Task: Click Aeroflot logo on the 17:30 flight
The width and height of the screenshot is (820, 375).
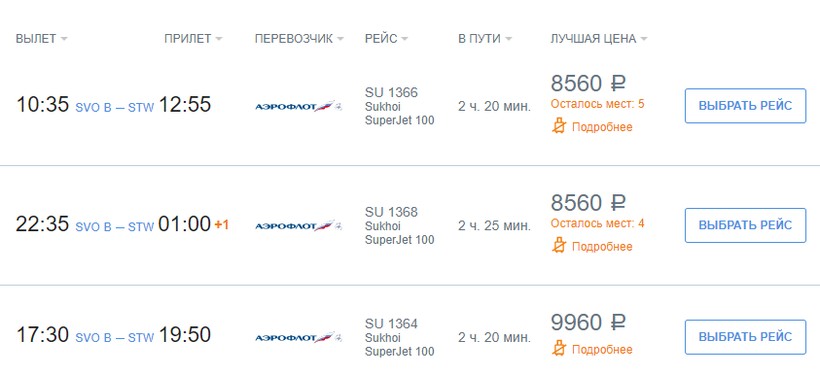Action: tap(299, 337)
